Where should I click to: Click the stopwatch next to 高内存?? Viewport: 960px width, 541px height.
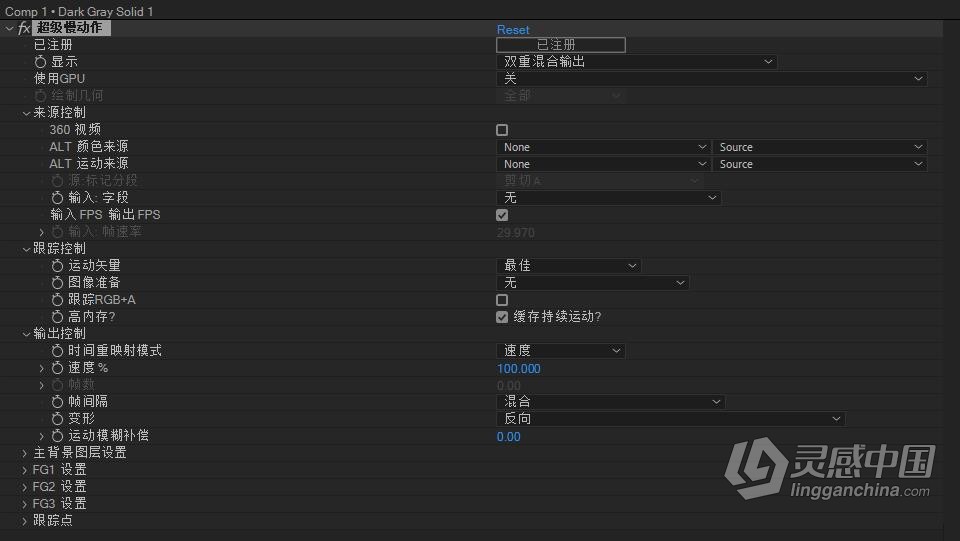[x=58, y=316]
